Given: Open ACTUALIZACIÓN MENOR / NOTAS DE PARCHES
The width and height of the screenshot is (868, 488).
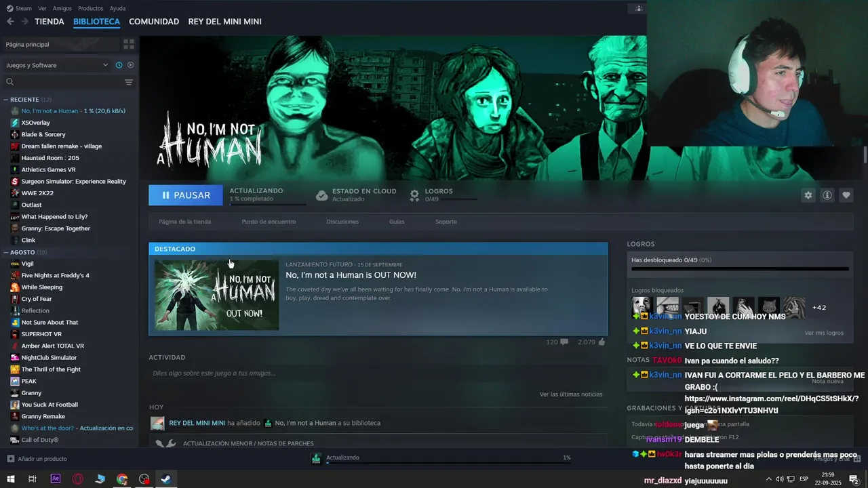Looking at the screenshot, I should tap(248, 443).
